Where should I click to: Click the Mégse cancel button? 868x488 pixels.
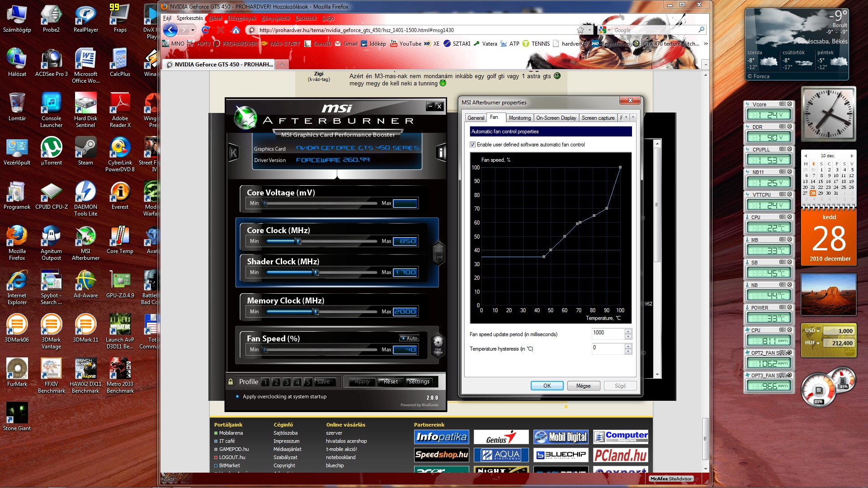[583, 386]
